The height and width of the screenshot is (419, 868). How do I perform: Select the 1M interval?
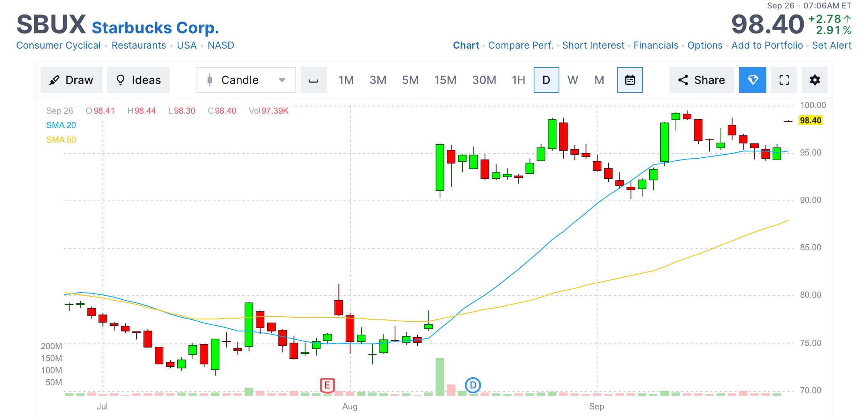click(x=346, y=80)
